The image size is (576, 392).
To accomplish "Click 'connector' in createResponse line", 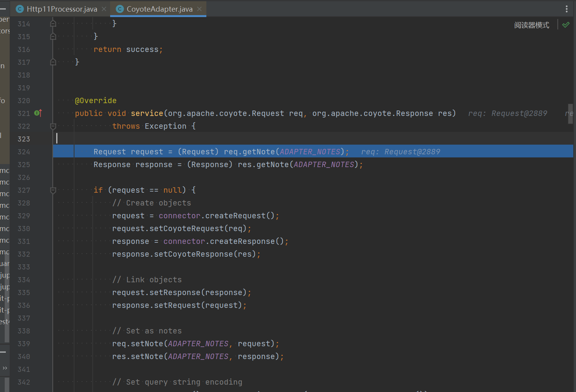I will coord(184,241).
